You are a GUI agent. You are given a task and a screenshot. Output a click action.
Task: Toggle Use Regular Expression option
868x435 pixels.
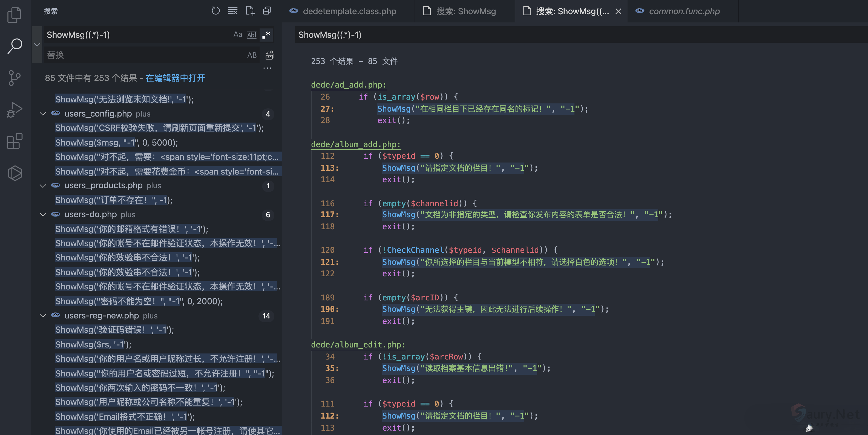pyautogui.click(x=266, y=35)
